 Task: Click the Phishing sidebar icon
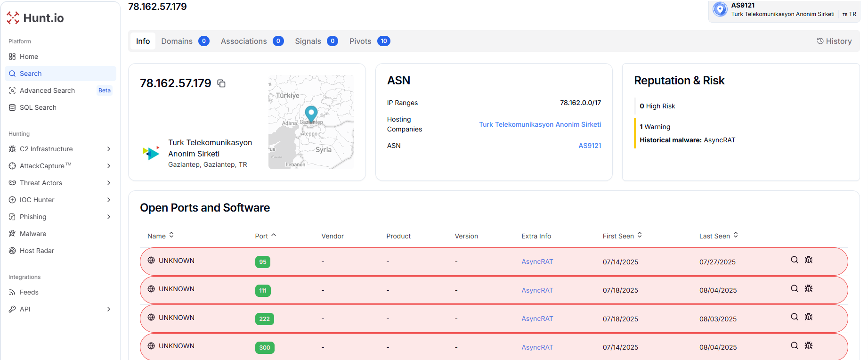click(12, 217)
